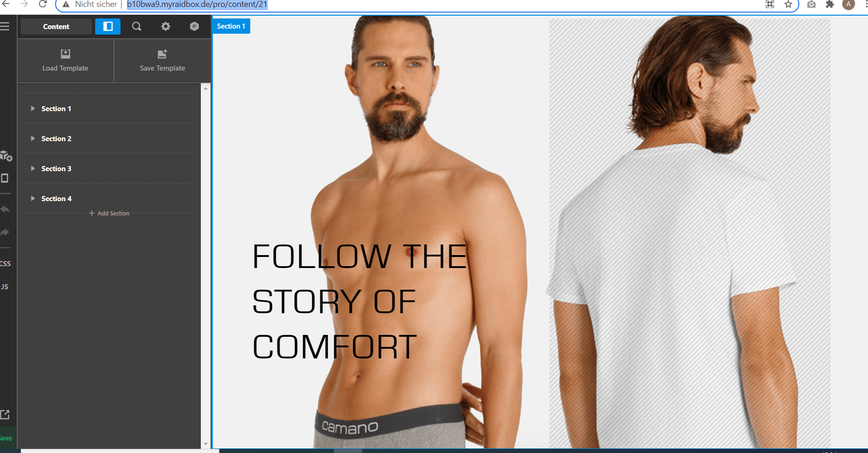Open the search magnifier in builder toolbar
The height and width of the screenshot is (453, 868).
point(137,27)
